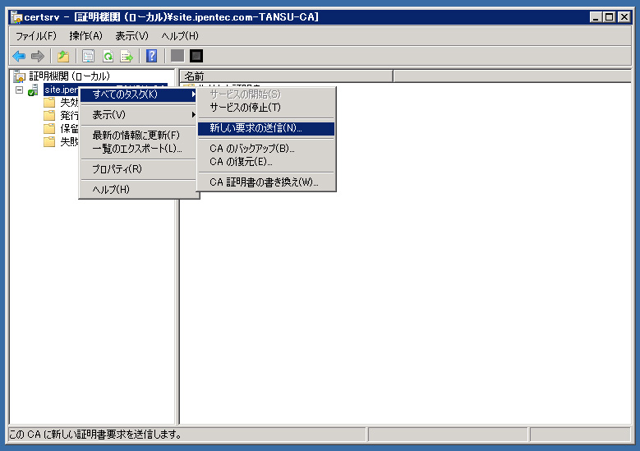Open プロパティ(R) from context menu

[x=138, y=169]
